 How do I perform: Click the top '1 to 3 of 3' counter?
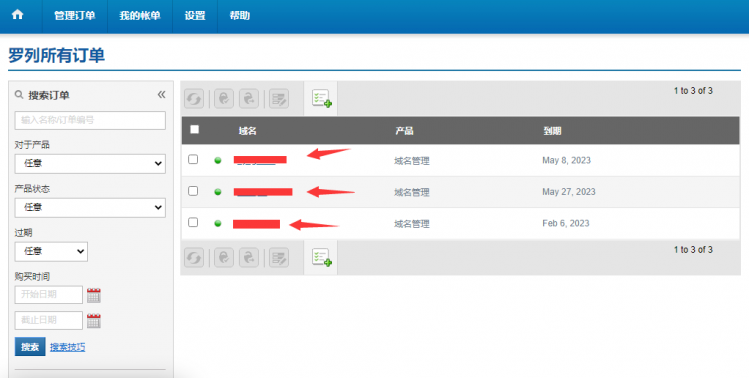coord(693,91)
